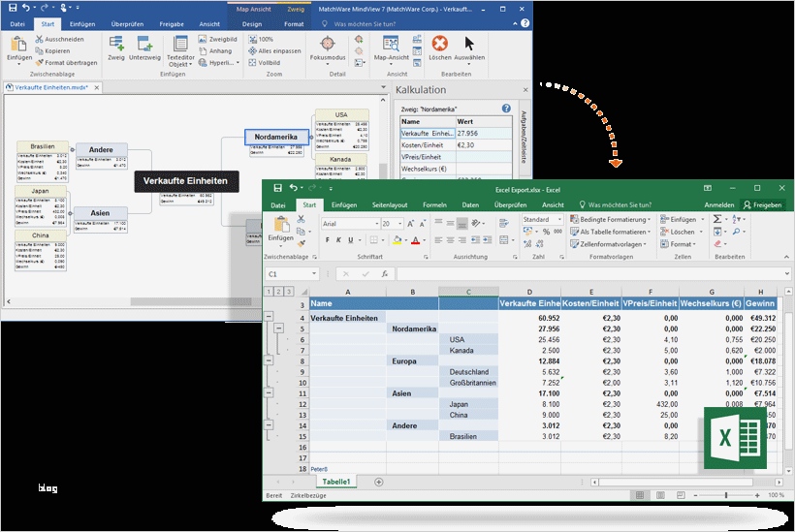Click Kosten/Einheit value €2,30 in Kalkulation

[484, 145]
